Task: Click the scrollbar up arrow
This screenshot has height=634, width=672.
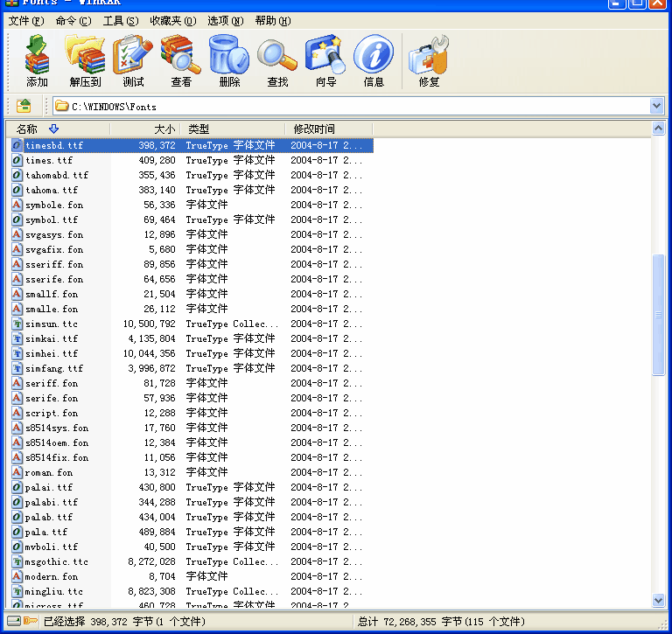Action: [658, 128]
